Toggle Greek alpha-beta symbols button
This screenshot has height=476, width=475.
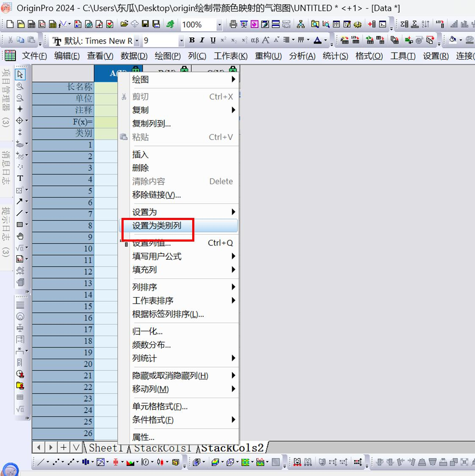255,40
